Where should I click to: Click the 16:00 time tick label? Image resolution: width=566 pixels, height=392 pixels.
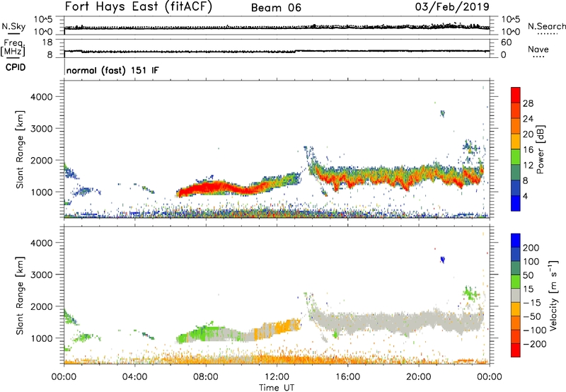[347, 377]
